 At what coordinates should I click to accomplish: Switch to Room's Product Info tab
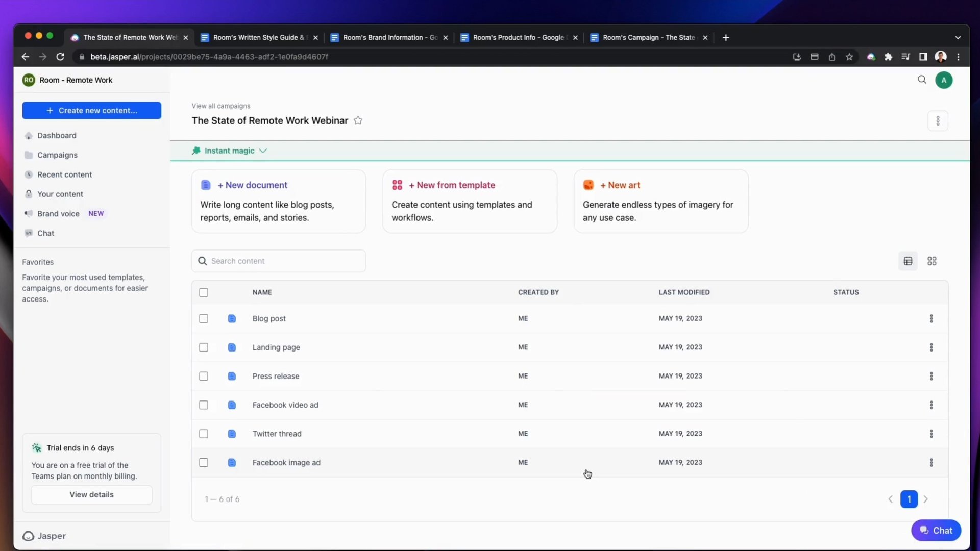pyautogui.click(x=519, y=38)
